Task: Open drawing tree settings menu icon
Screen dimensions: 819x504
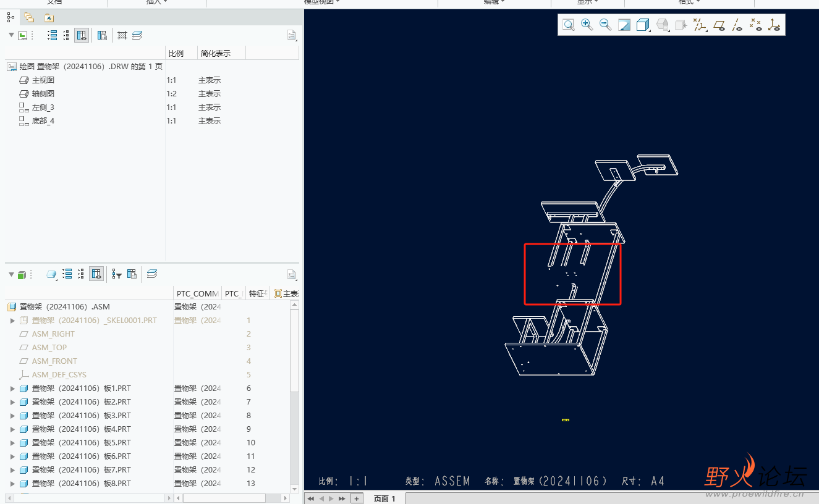Action: pyautogui.click(x=292, y=35)
